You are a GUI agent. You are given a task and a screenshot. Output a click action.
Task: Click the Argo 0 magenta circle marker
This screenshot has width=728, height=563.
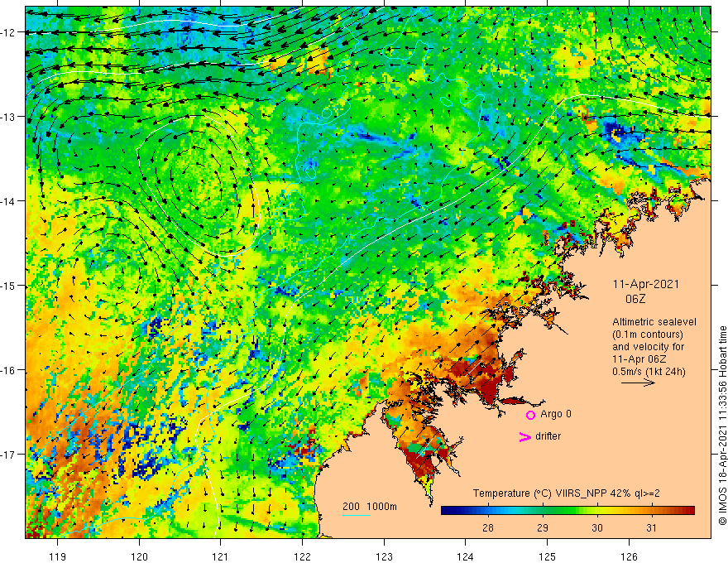[x=530, y=415]
